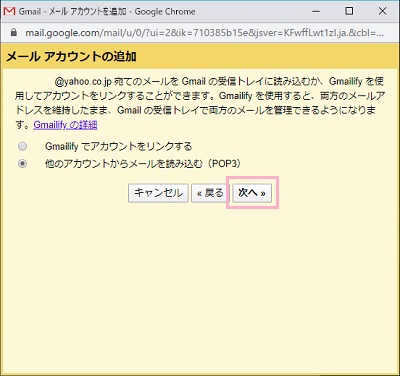Select the Gmailify account link radio button
This screenshot has height=376, width=400.
23,146
